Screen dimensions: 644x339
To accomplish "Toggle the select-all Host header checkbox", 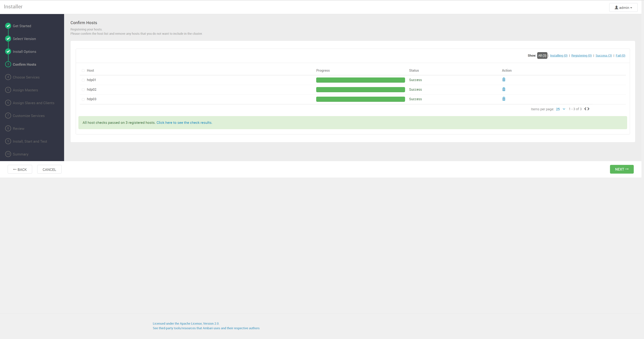I will (x=83, y=70).
